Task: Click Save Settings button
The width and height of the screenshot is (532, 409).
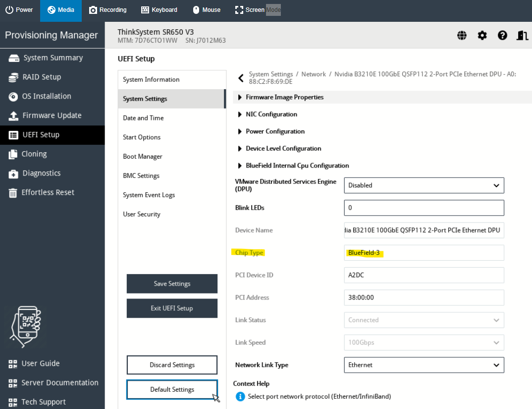Action: click(172, 284)
